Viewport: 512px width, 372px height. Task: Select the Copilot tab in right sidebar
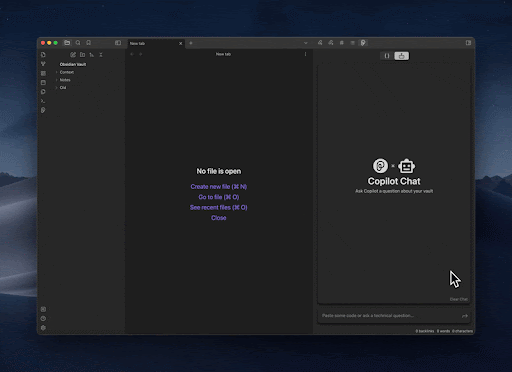[x=363, y=43]
